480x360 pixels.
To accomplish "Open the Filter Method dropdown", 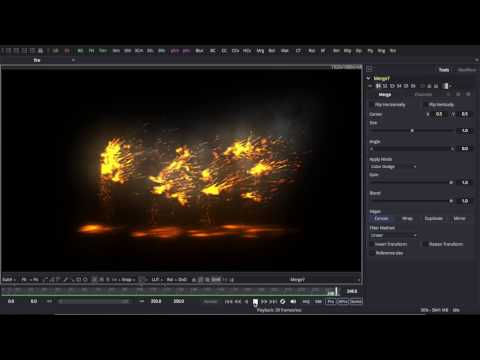I will click(x=393, y=235).
